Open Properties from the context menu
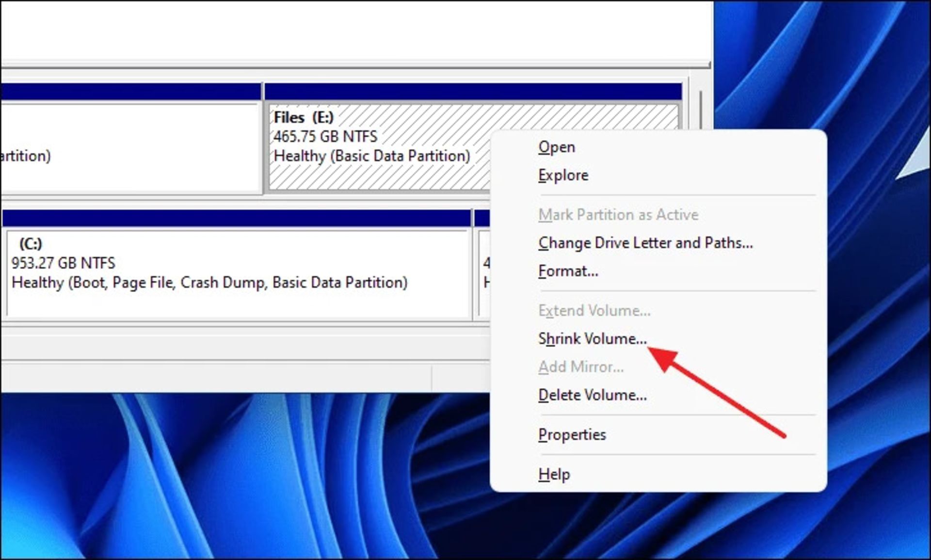 click(572, 435)
